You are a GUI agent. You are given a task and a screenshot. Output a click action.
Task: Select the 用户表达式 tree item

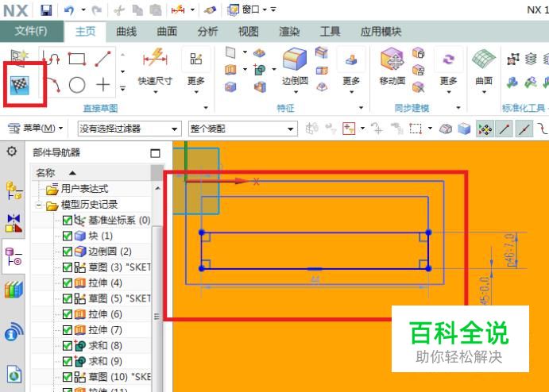click(84, 189)
